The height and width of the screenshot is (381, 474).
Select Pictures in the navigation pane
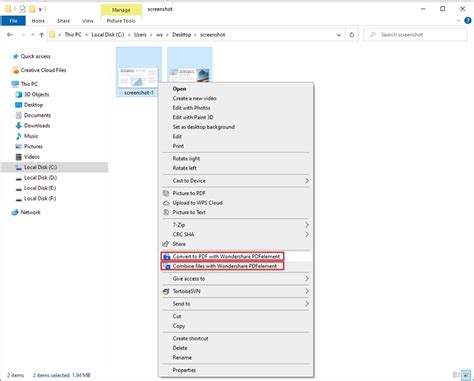33,147
